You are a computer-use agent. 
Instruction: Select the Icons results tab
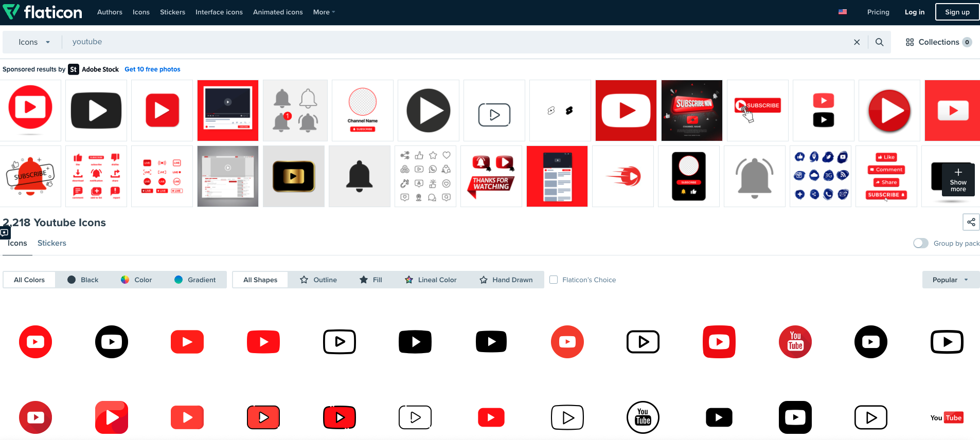click(17, 243)
